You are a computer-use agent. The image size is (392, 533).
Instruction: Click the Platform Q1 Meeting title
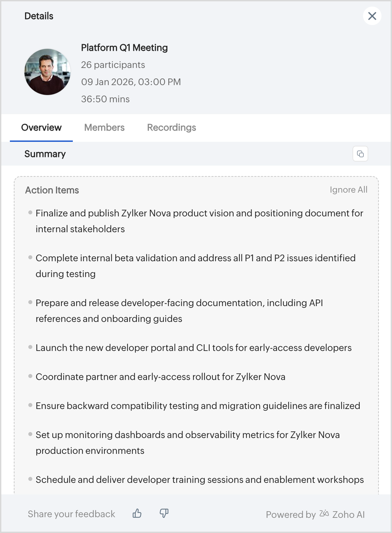tap(124, 48)
